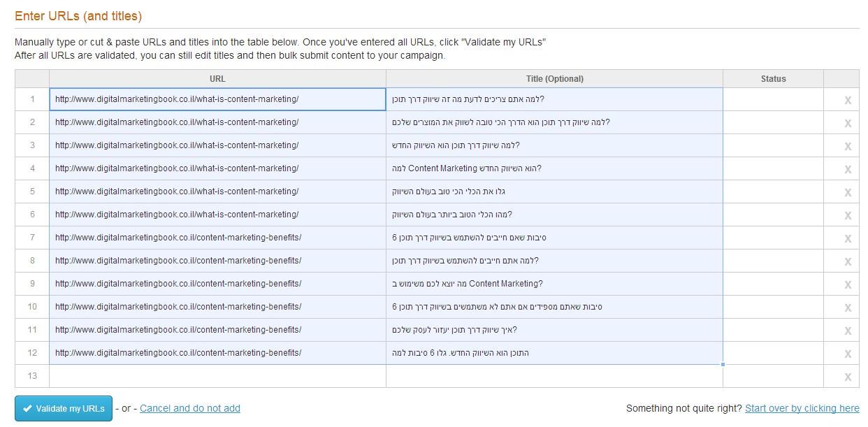Click the URL field in row 6
Image resolution: width=868 pixels, height=427 pixels.
[x=217, y=215]
